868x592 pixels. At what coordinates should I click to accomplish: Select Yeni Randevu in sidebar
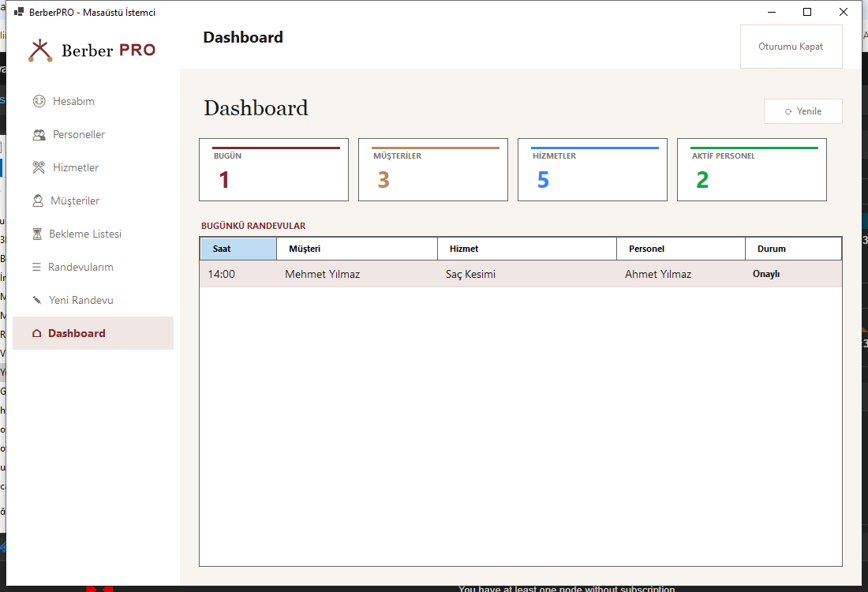(x=93, y=300)
